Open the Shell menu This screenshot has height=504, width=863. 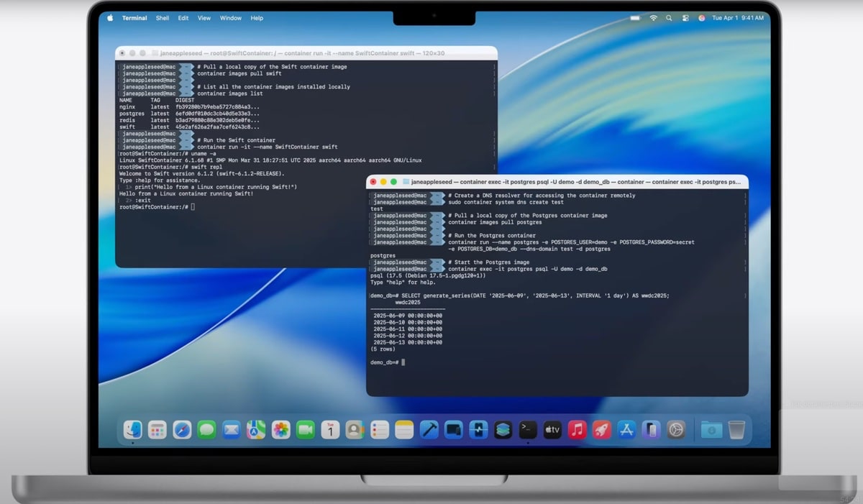[163, 18]
